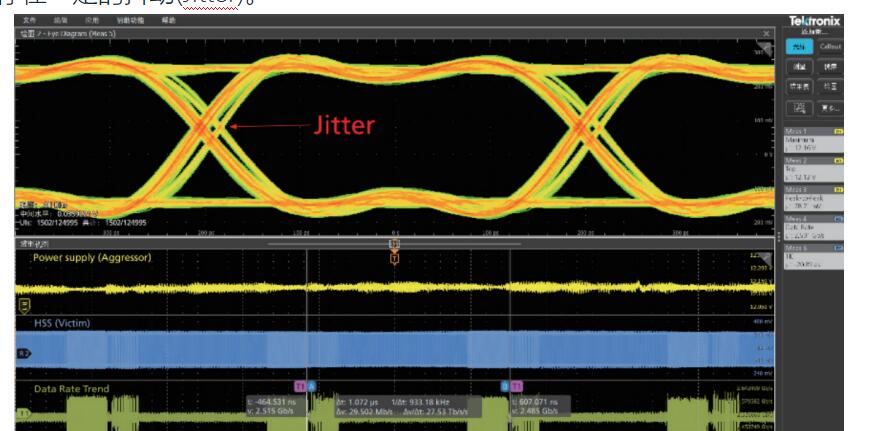Image resolution: width=874 pixels, height=431 pixels.
Task: Open the Meas 2 Top badge
Action: click(x=813, y=169)
